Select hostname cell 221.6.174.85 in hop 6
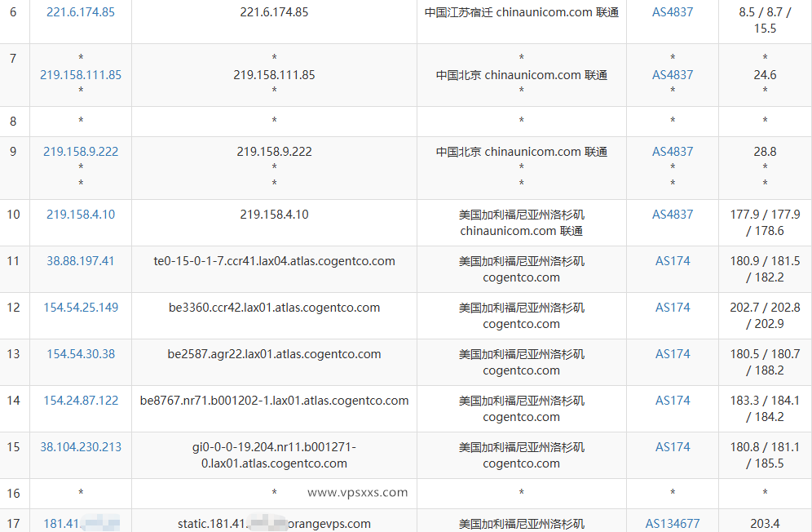812x532 pixels. pyautogui.click(x=275, y=12)
